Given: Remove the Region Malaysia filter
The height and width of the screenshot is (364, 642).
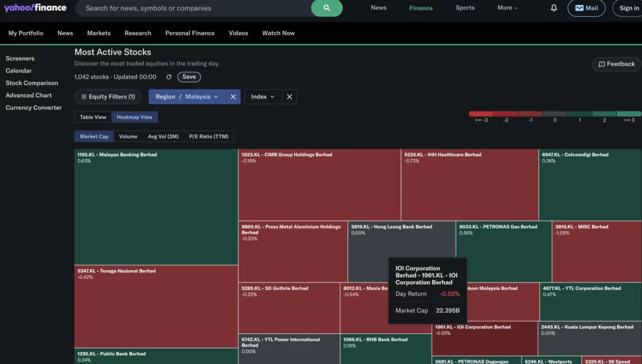Looking at the screenshot, I should (233, 97).
